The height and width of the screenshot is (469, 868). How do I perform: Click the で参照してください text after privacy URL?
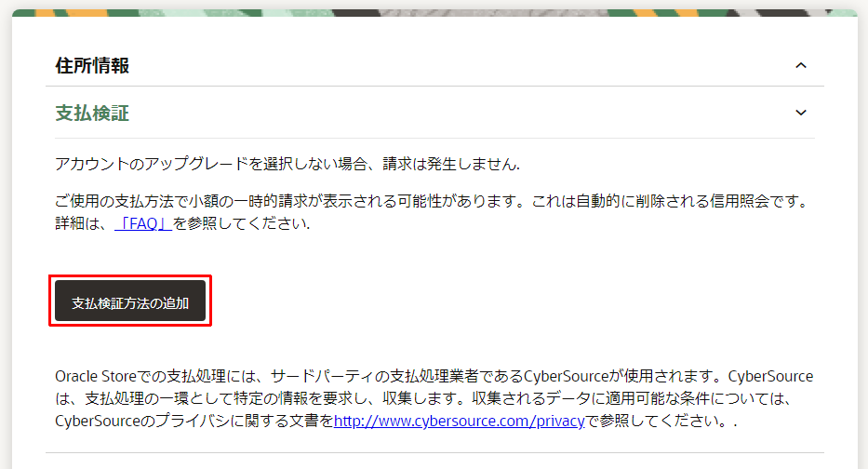pos(661,421)
